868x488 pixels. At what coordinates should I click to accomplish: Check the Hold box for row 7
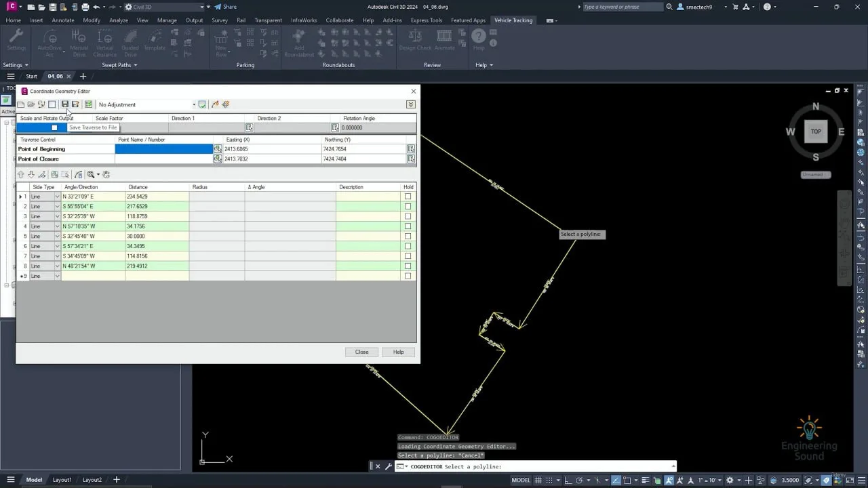pyautogui.click(x=408, y=256)
